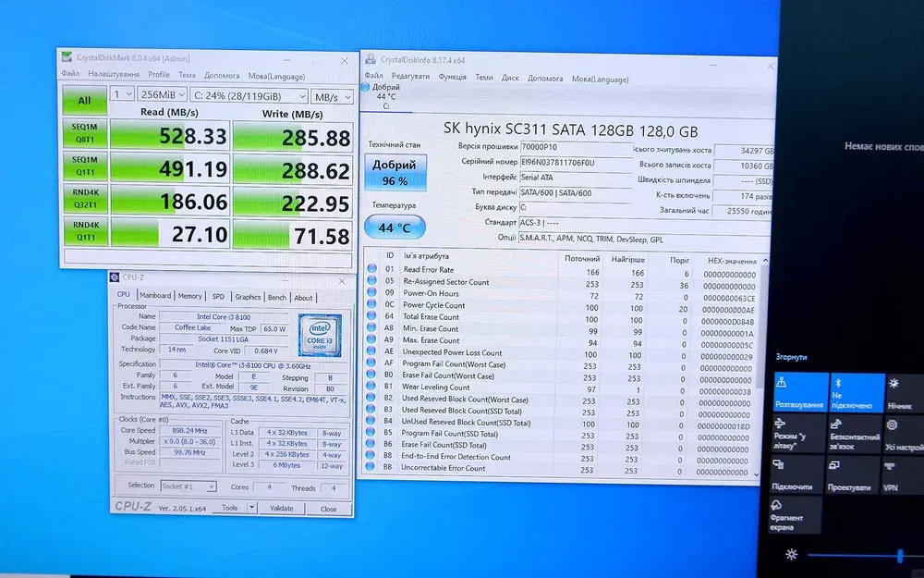Click the Добрий 96 % health status button
Image resolution: width=924 pixels, height=578 pixels.
point(395,172)
